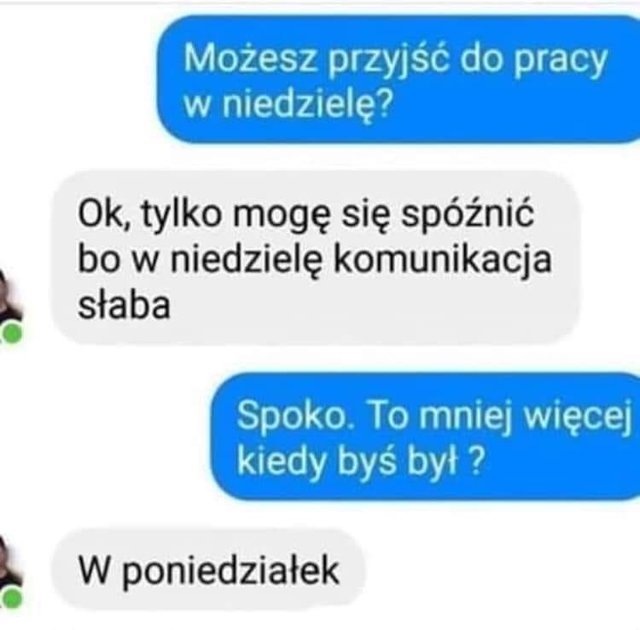Click 'niedzielę?' in the first blue message

pyautogui.click(x=307, y=102)
